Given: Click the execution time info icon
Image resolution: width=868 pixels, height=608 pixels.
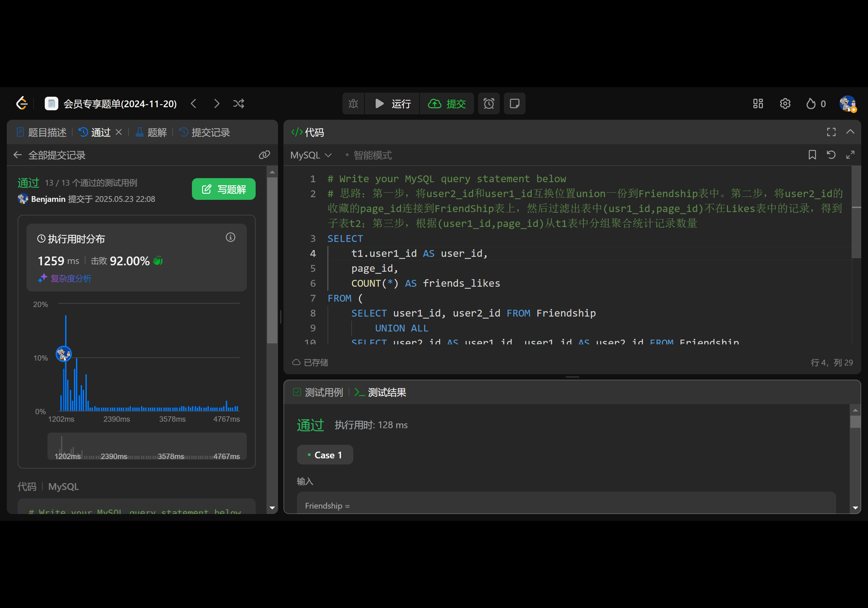Looking at the screenshot, I should tap(230, 237).
